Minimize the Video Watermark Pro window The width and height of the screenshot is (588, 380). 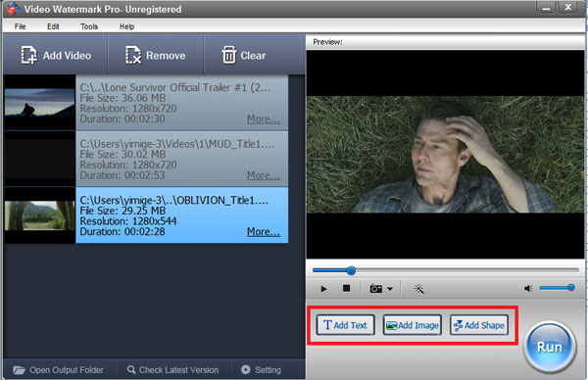coord(546,8)
